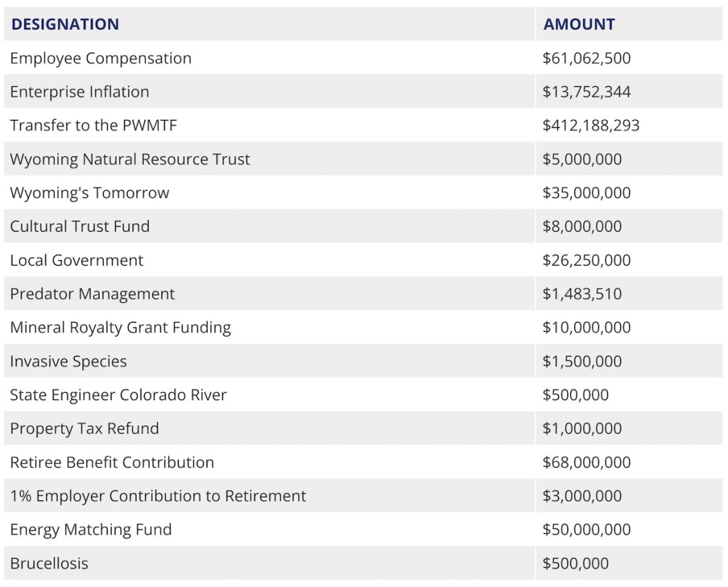
Task: Click the AMOUNT column header
Action: pos(579,24)
